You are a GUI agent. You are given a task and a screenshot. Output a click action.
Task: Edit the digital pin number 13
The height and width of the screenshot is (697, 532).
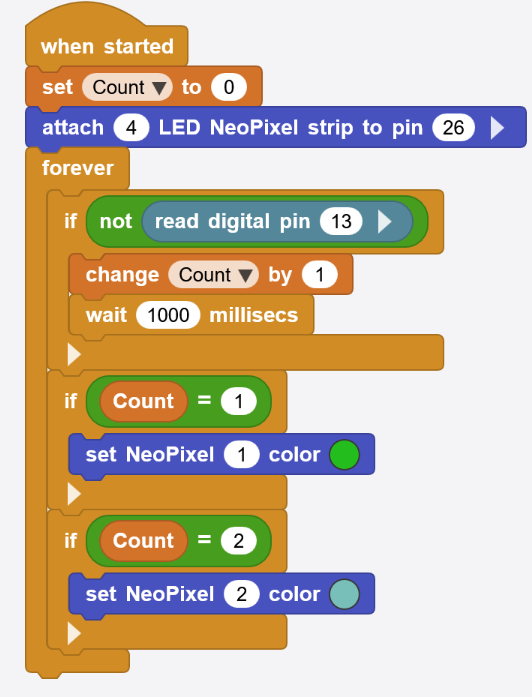click(x=341, y=221)
